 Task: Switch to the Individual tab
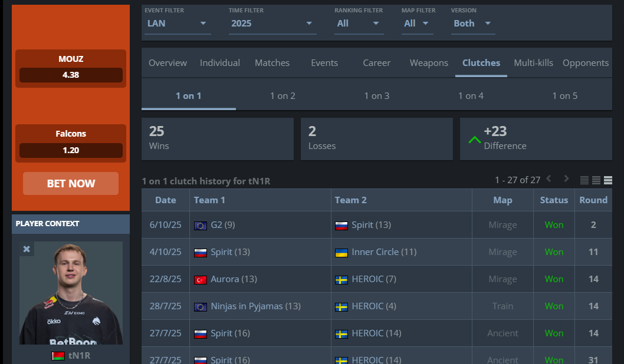point(219,63)
